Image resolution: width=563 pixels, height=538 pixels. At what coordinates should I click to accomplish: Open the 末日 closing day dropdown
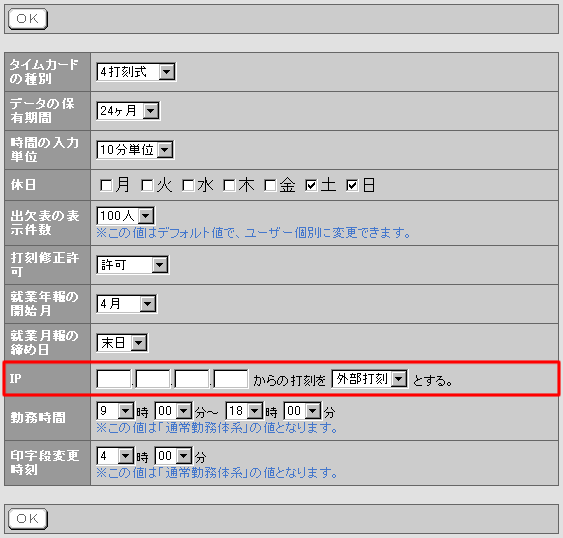(x=122, y=343)
